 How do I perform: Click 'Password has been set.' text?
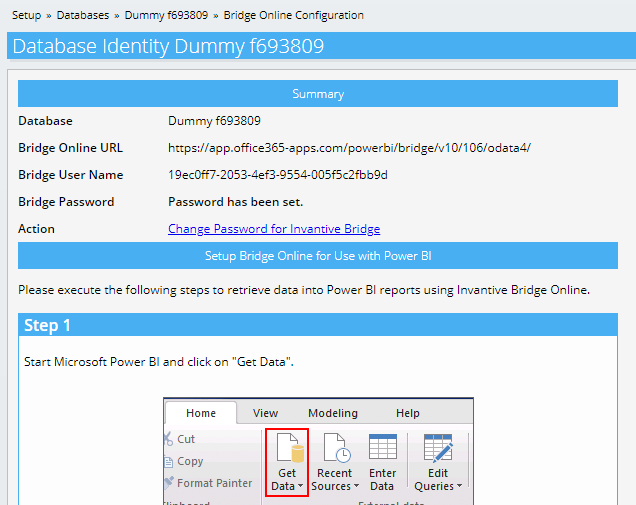pos(236,202)
